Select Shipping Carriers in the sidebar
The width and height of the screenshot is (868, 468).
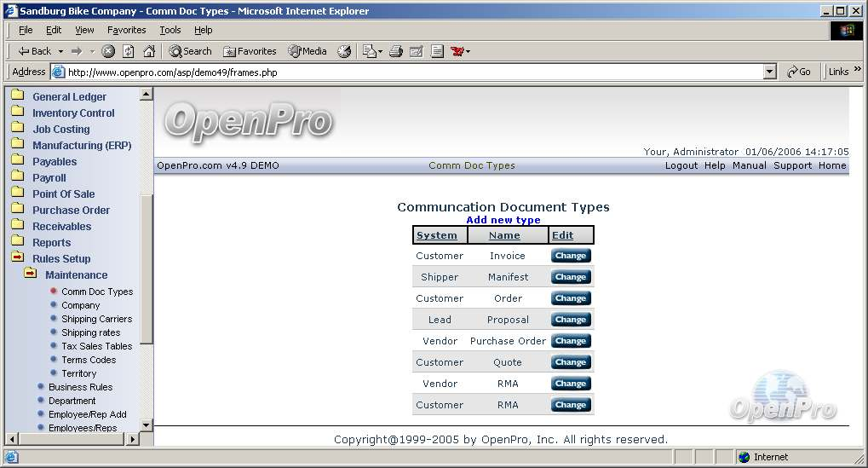pyautogui.click(x=96, y=319)
